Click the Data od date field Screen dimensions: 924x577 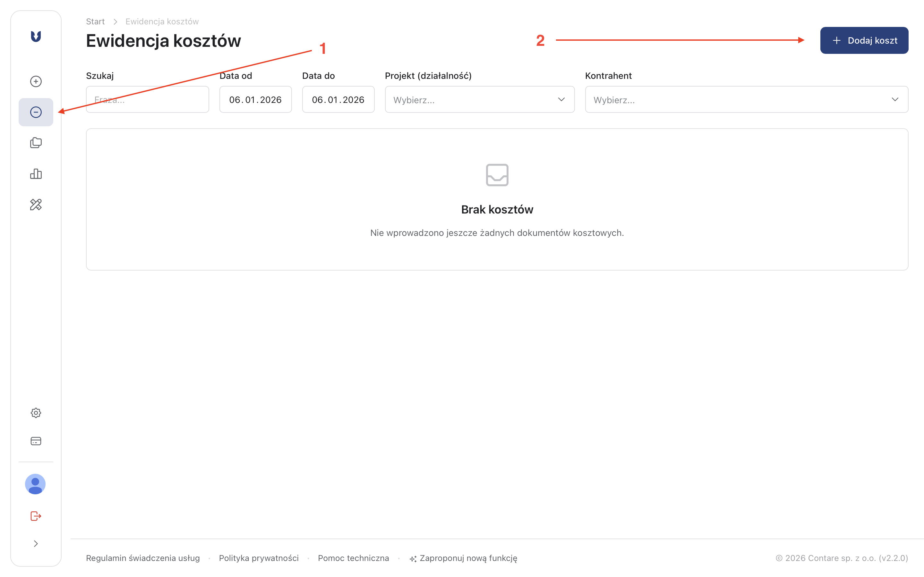pos(255,100)
